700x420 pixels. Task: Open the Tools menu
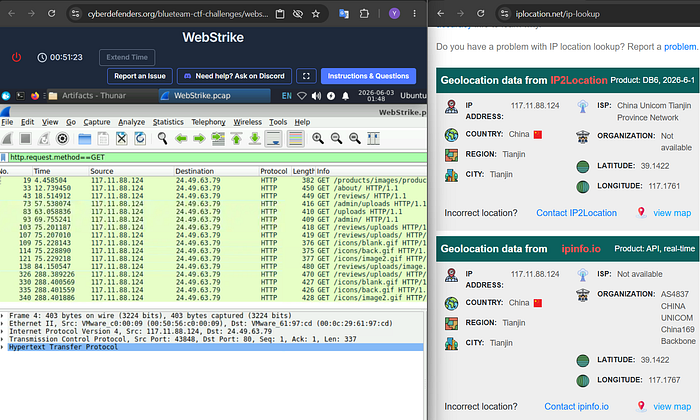point(278,122)
